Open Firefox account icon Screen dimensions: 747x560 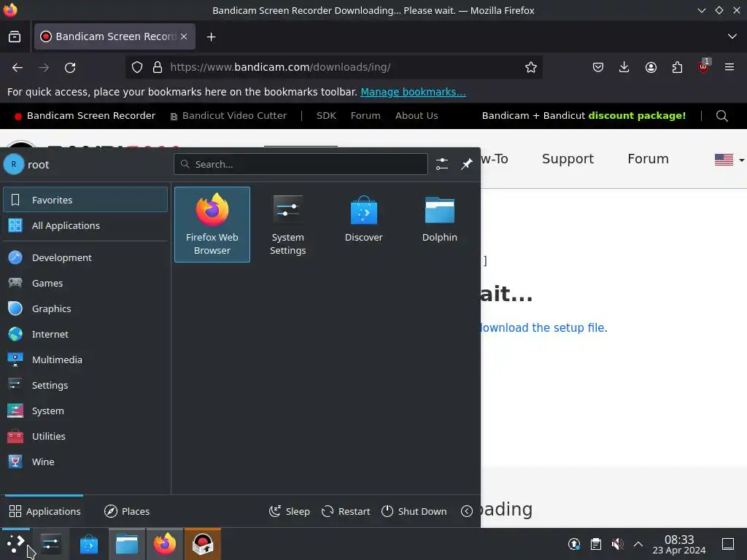pyautogui.click(x=651, y=67)
